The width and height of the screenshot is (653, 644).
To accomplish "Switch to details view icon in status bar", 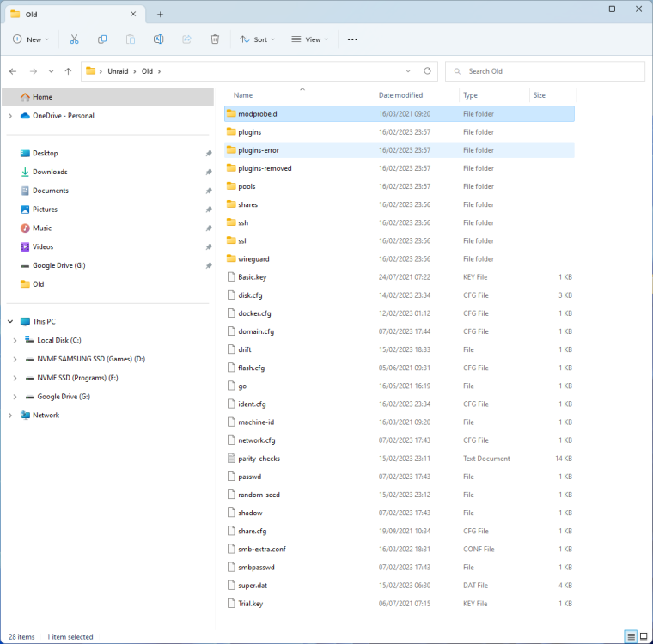I will click(x=631, y=636).
